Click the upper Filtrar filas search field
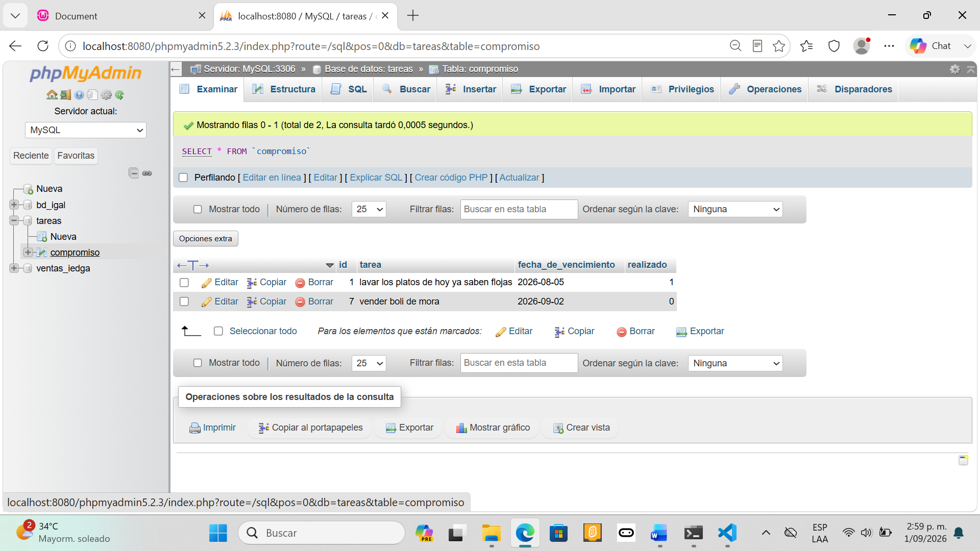This screenshot has height=551, width=980. pyautogui.click(x=519, y=209)
